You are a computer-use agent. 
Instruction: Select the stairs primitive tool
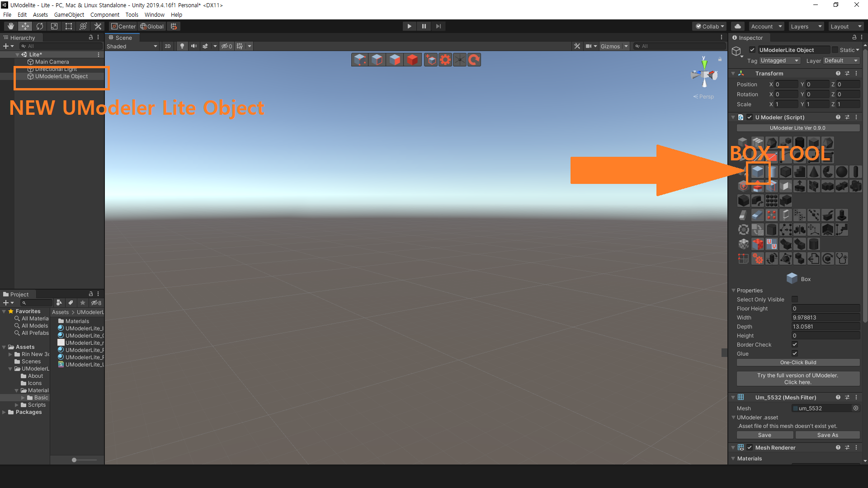(x=800, y=172)
